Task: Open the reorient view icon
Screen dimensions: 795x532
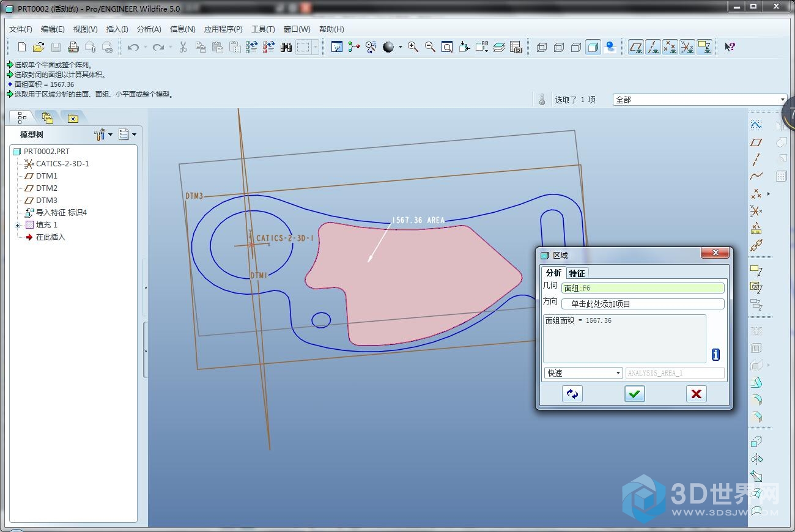Action: tap(464, 47)
